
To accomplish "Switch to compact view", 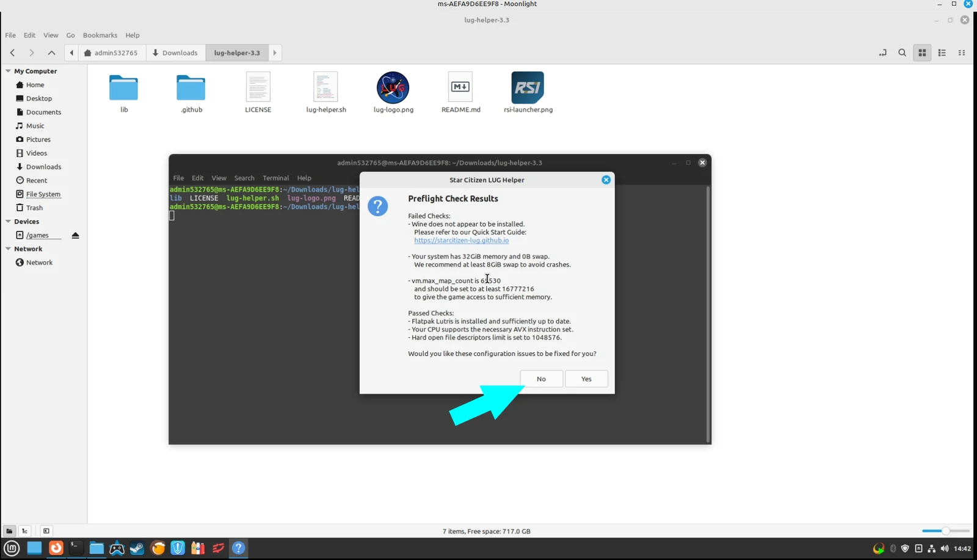I will tap(962, 53).
